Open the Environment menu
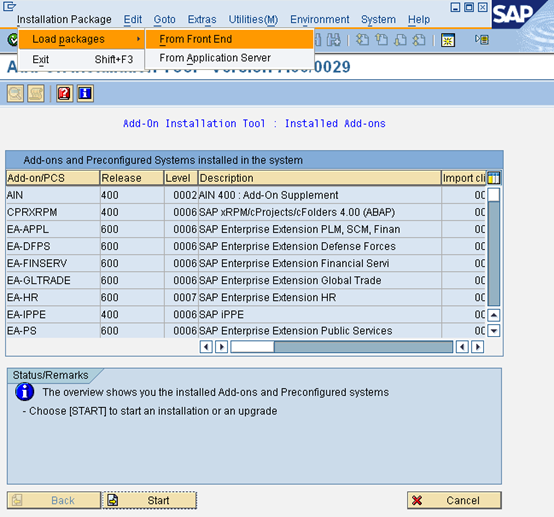This screenshot has width=554, height=517. (320, 19)
